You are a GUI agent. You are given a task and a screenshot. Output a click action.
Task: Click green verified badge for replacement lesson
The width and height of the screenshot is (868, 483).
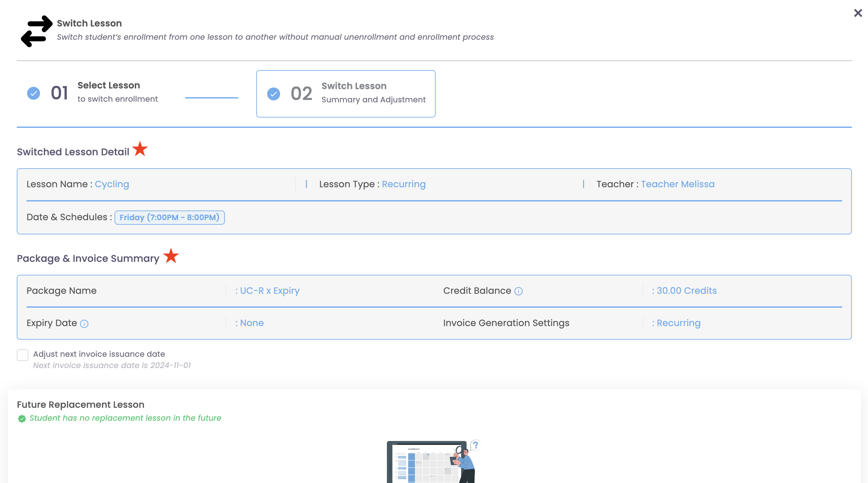pyautogui.click(x=22, y=418)
